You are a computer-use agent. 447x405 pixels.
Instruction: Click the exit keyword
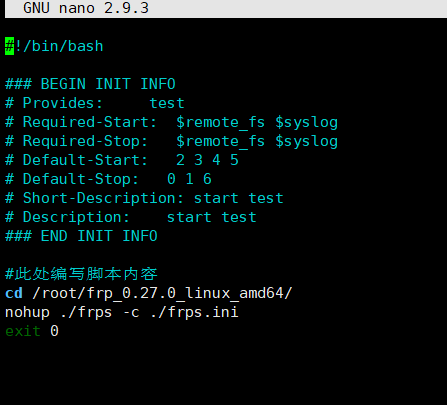pyautogui.click(x=23, y=331)
